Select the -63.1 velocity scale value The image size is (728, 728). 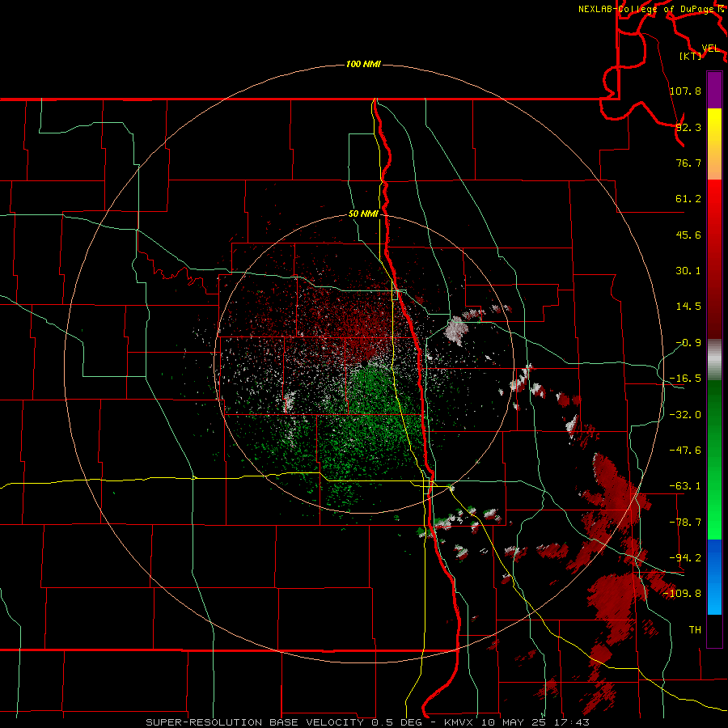click(x=685, y=486)
